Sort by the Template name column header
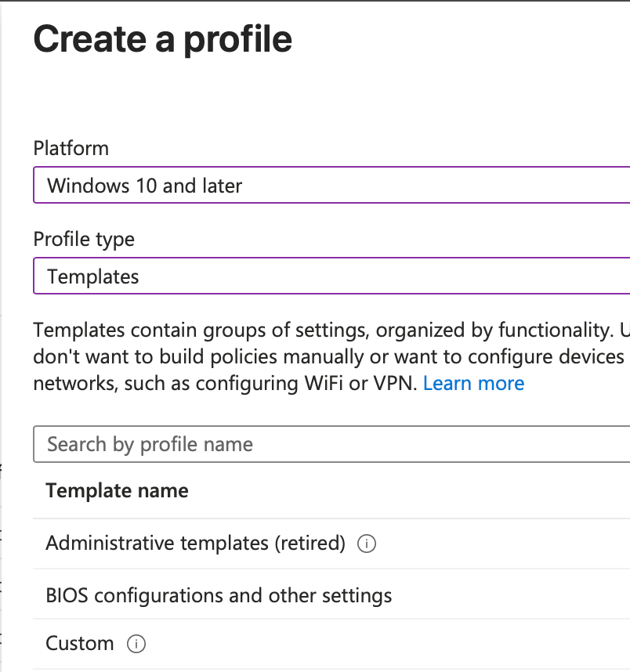Viewport: 630px width, 672px height. 117,491
